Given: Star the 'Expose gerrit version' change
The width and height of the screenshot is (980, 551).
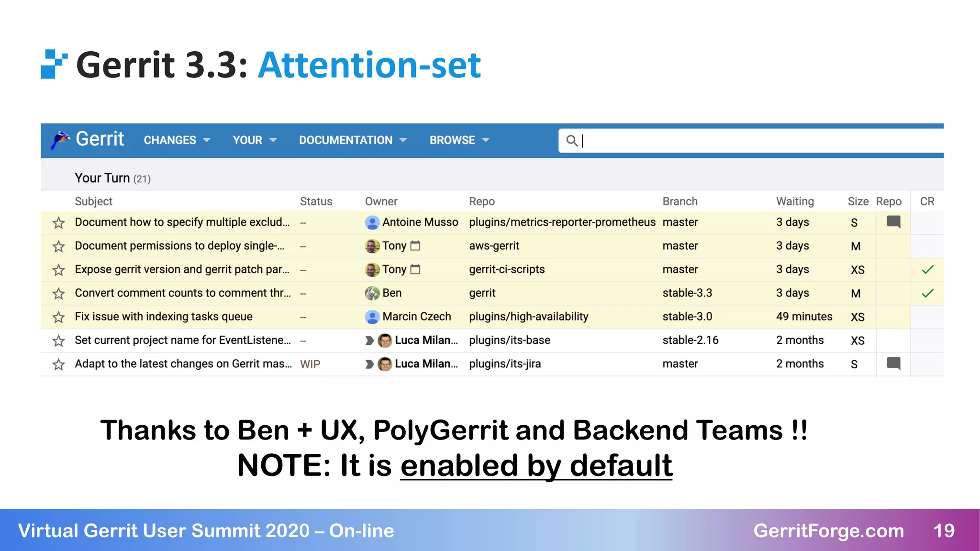Looking at the screenshot, I should pyautogui.click(x=58, y=270).
